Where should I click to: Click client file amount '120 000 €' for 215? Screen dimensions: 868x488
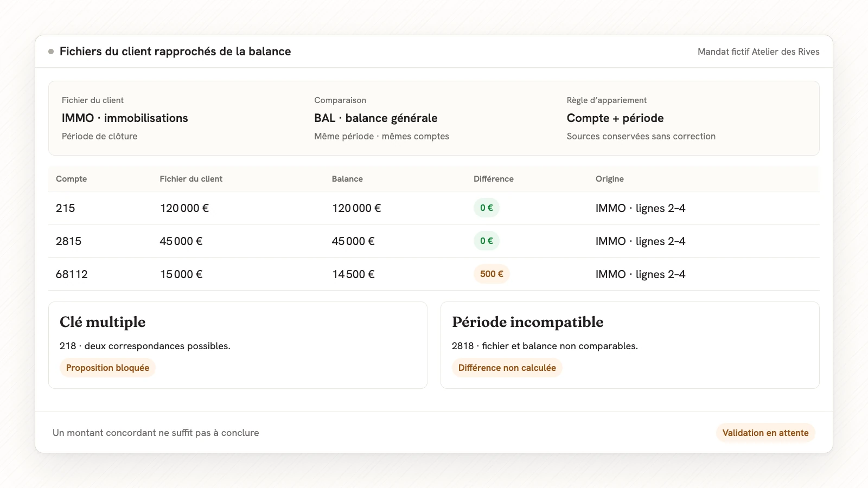tap(184, 208)
